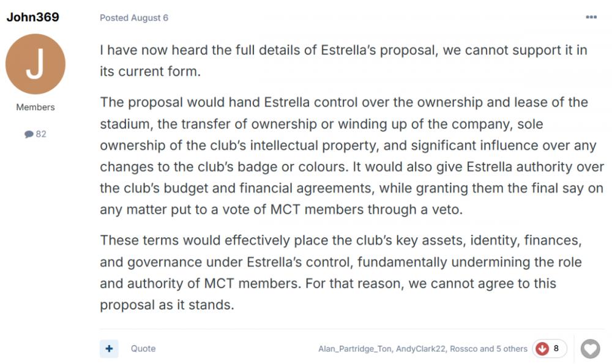Open AndyClark22's profile link
Screen dimensions: 612x364
coord(421,349)
